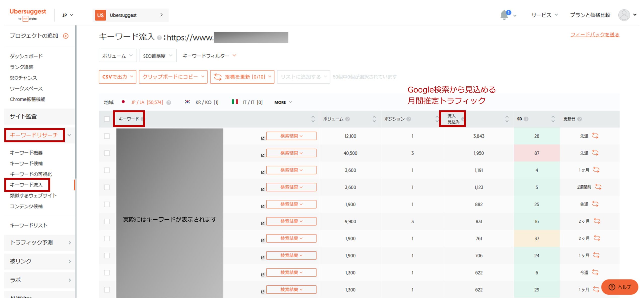
Task: Check the keyword row with volume 40,500
Action: [x=107, y=153]
